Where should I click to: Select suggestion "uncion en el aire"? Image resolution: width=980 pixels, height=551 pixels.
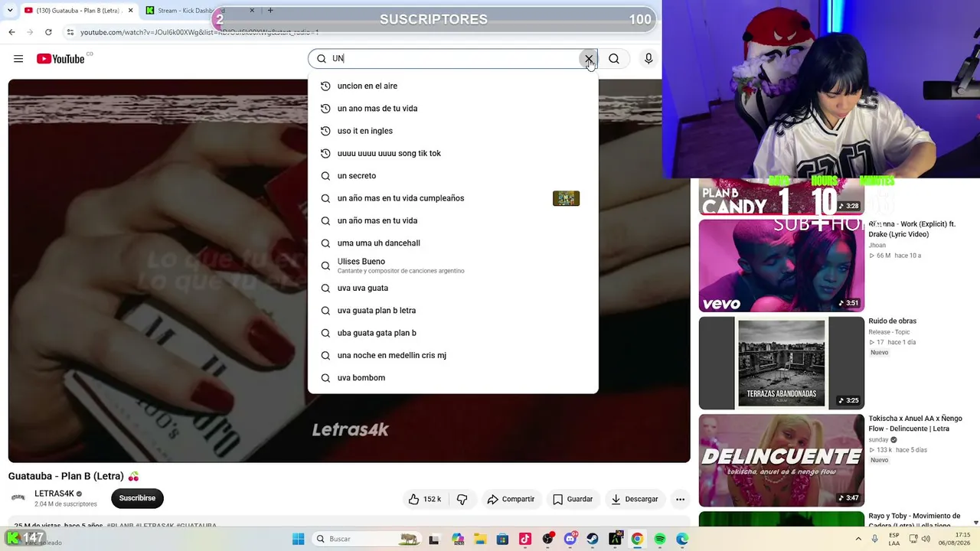click(x=452, y=86)
